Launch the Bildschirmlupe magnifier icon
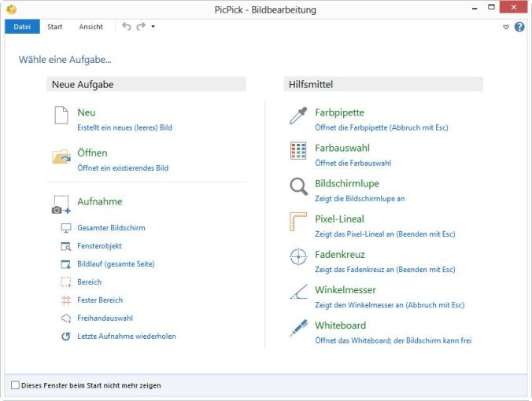Image resolution: width=532 pixels, height=401 pixels. pos(298,186)
